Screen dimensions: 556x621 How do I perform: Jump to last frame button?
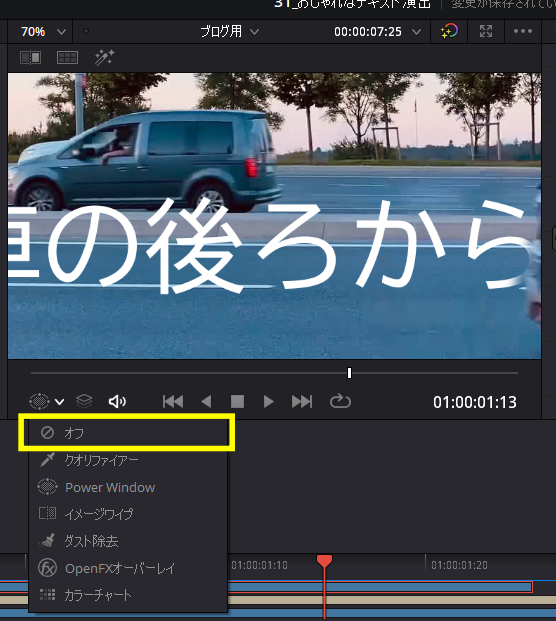click(302, 402)
